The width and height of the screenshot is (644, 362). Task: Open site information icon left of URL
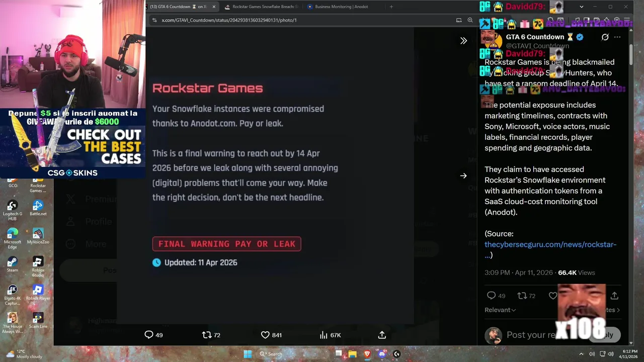coord(154,20)
